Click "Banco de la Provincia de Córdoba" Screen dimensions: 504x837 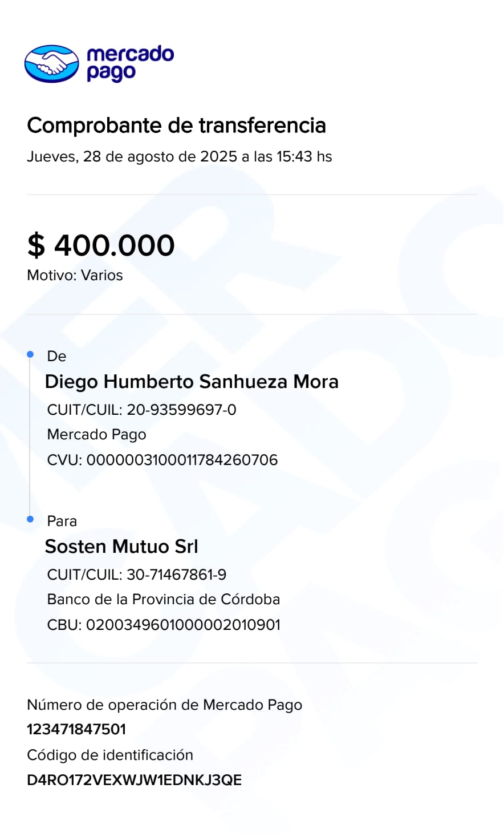[x=163, y=600]
